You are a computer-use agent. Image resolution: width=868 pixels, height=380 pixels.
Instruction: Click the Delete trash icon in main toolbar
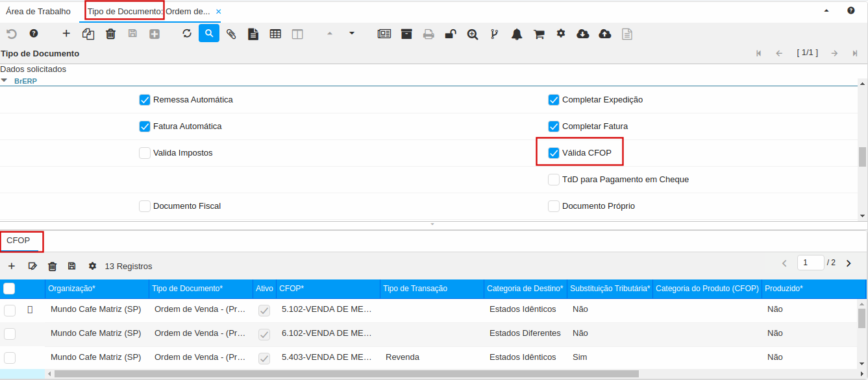tap(110, 34)
